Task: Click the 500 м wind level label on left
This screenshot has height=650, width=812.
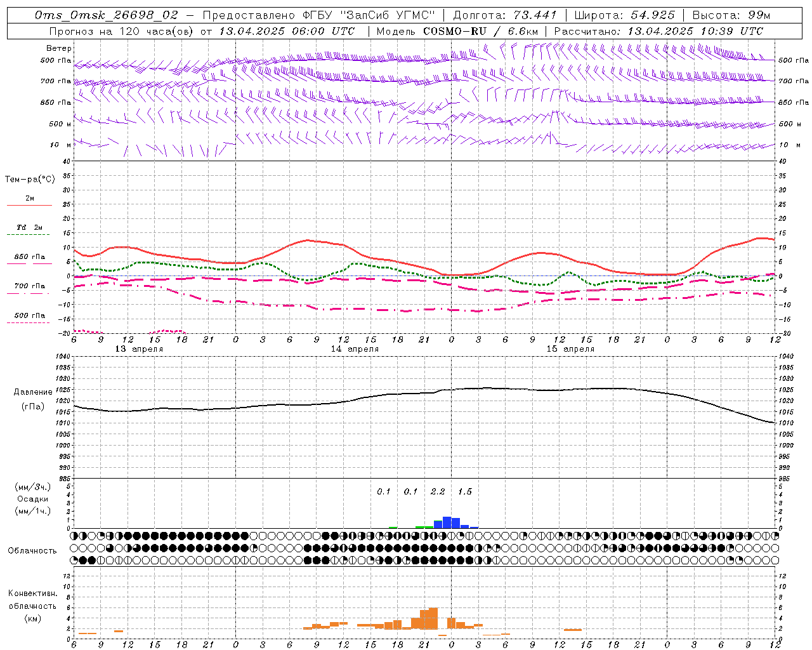Action: [60, 124]
